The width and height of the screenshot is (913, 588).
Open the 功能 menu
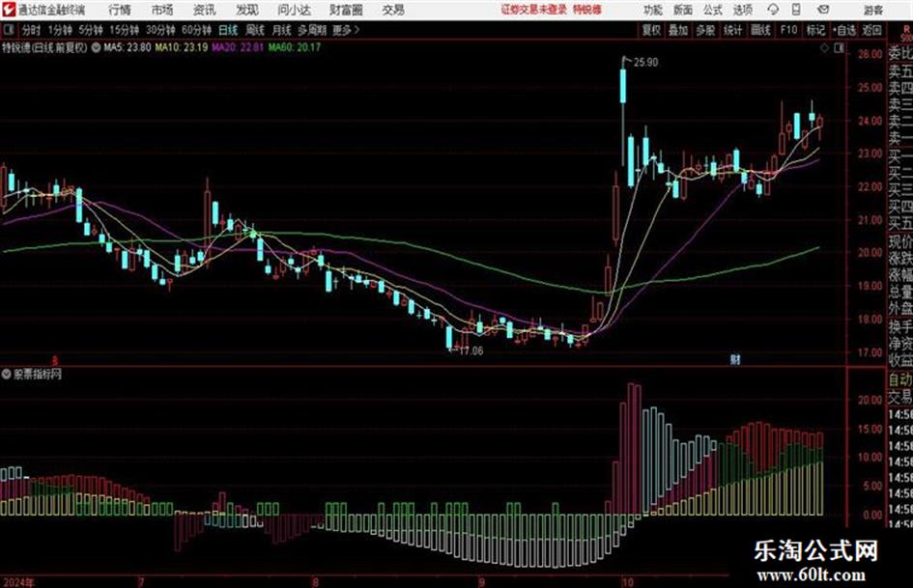click(x=653, y=10)
